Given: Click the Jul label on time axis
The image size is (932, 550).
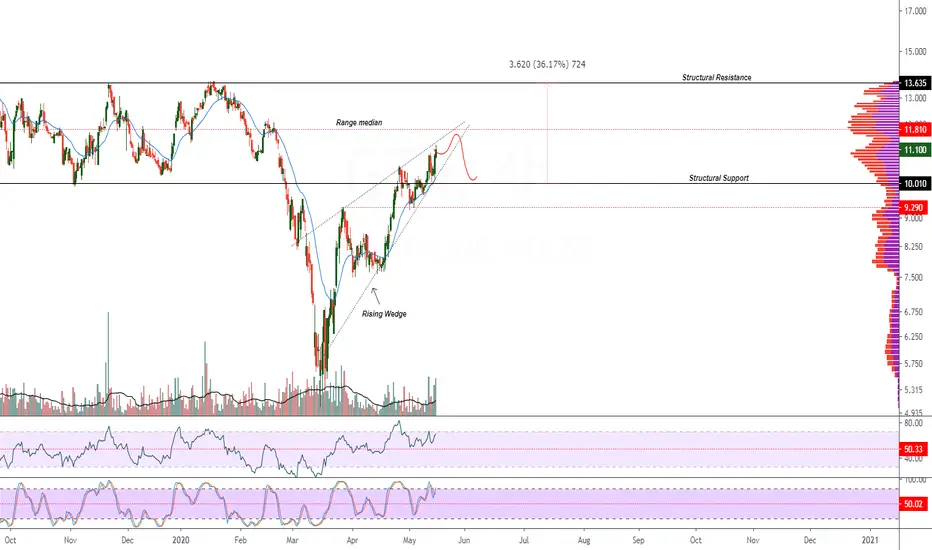Looking at the screenshot, I should tap(524, 540).
